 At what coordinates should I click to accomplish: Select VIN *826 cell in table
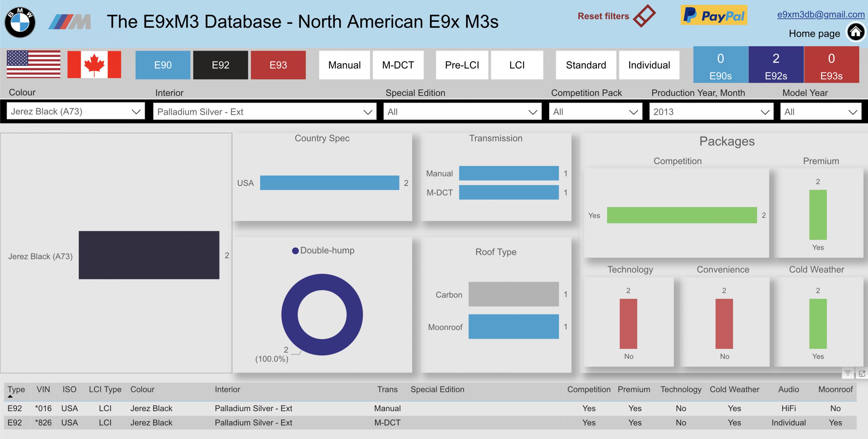[43, 422]
